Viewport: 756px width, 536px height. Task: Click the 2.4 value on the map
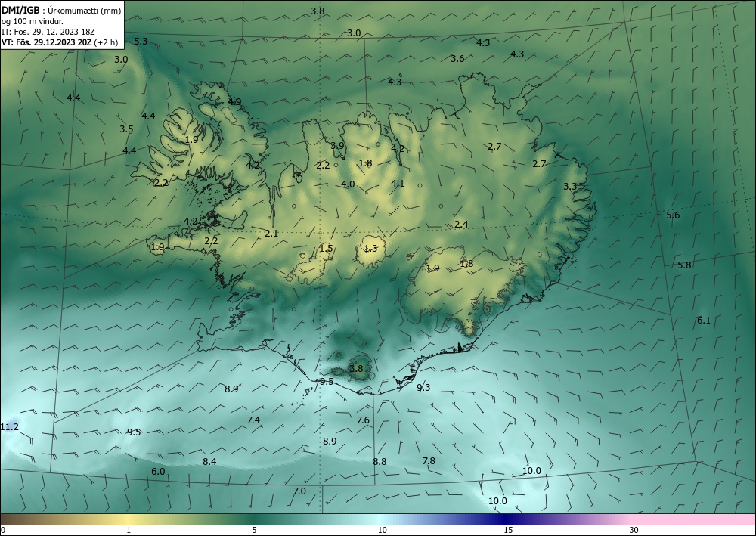pos(461,224)
